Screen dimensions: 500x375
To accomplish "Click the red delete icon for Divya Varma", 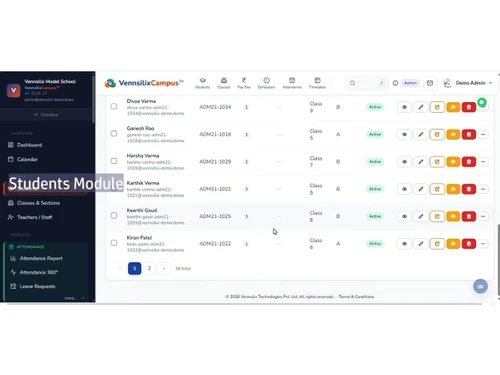I will (469, 107).
